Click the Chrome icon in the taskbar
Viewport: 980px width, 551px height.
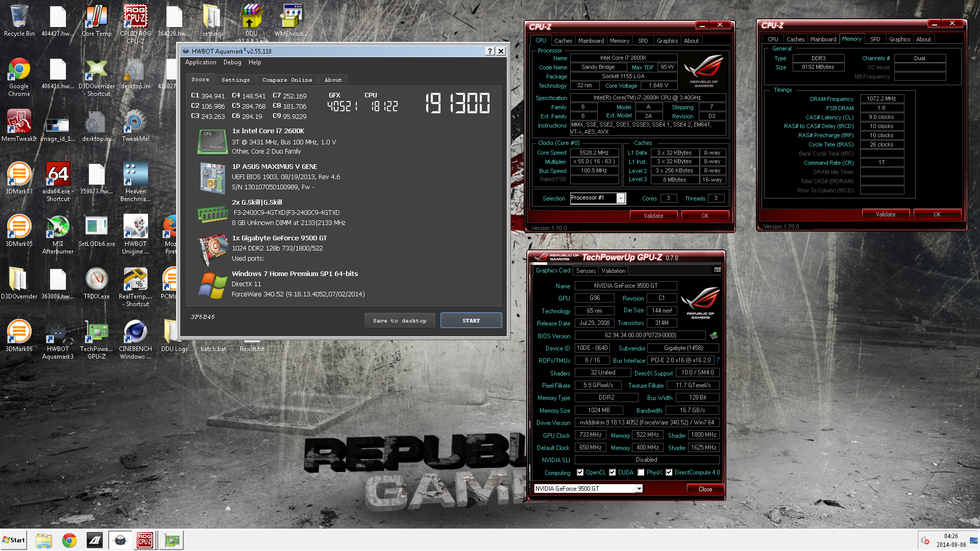[x=69, y=540]
